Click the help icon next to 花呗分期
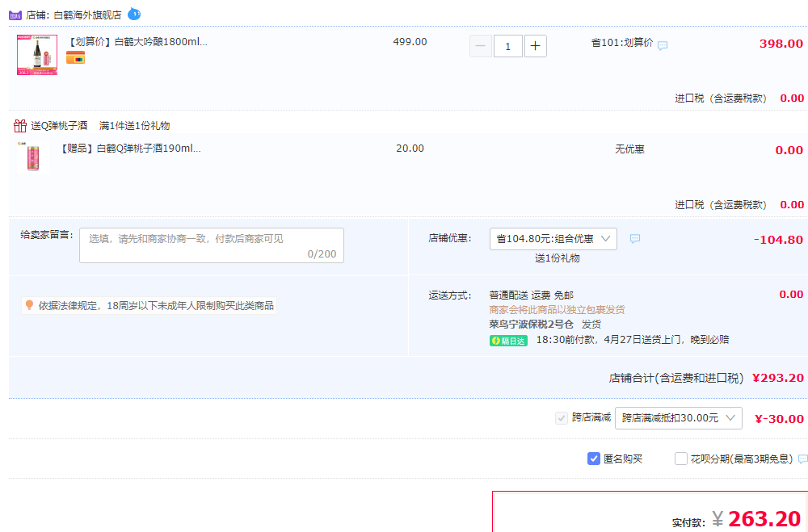This screenshot has height=532, width=808. pyautogui.click(x=802, y=459)
